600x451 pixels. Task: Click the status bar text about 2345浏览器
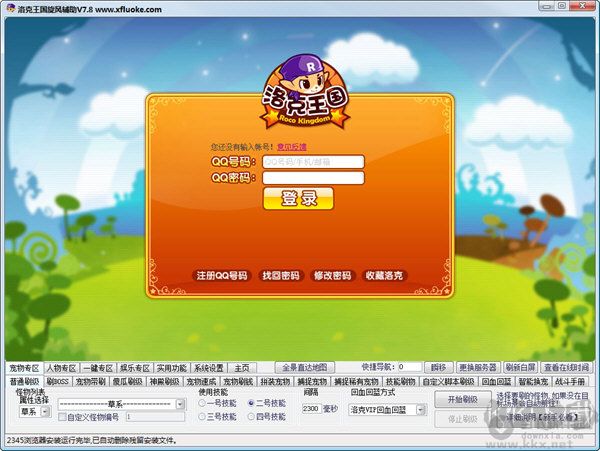tap(92, 440)
